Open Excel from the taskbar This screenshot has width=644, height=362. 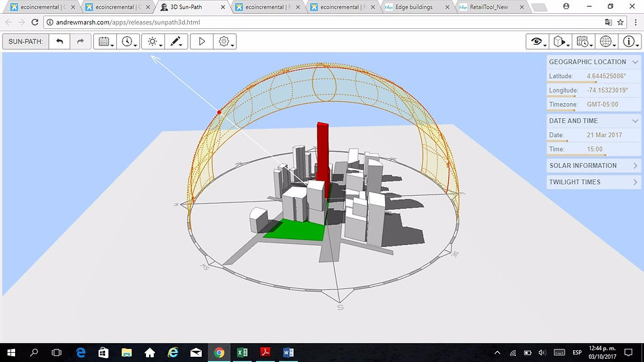click(x=242, y=353)
